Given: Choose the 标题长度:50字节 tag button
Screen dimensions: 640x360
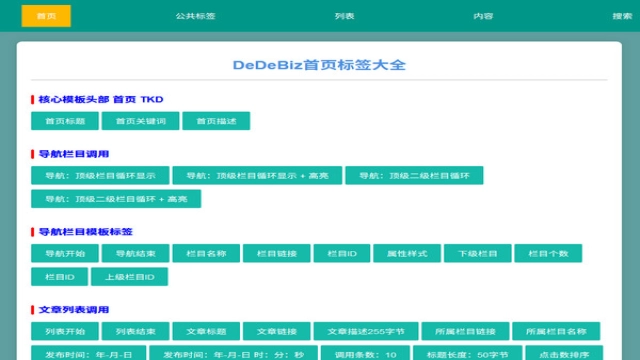Looking at the screenshot, I should point(468,353).
